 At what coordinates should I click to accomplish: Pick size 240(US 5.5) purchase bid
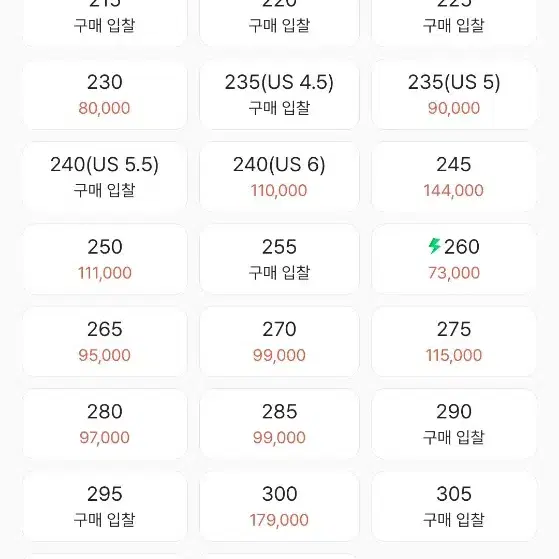(x=105, y=177)
